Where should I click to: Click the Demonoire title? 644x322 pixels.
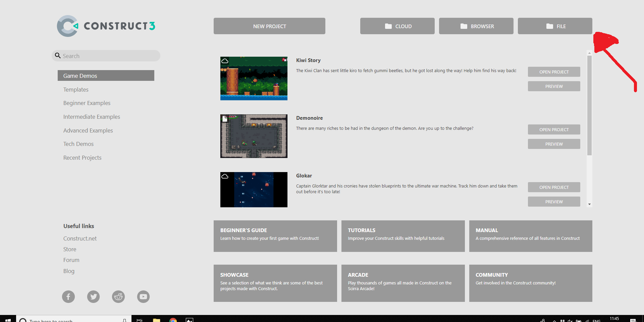pos(309,118)
